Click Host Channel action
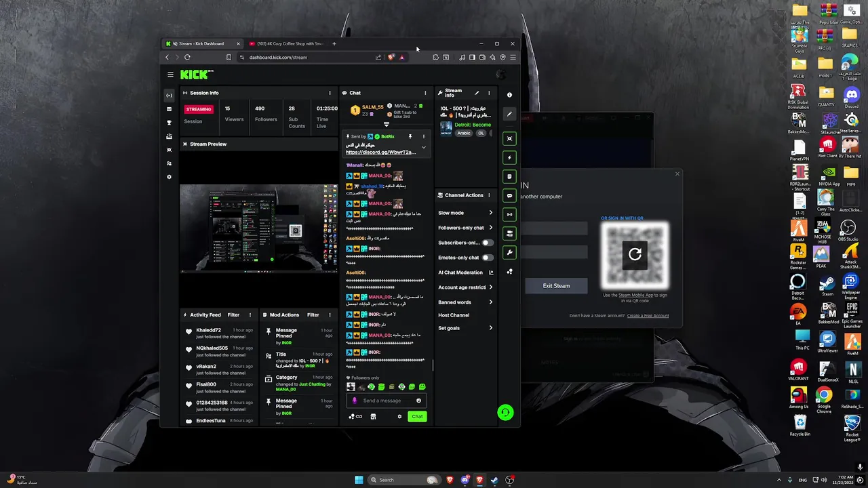 [x=454, y=315]
